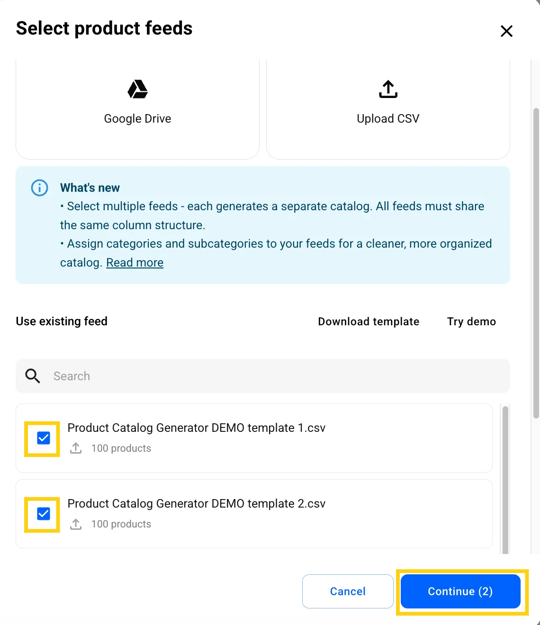Screen dimensions: 540x625
Task: Click the Upload CSV arrow icon
Action: click(x=388, y=89)
